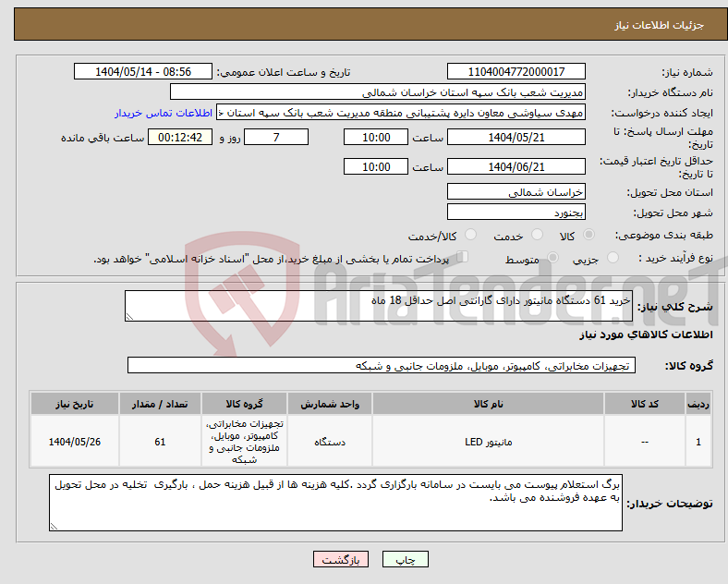Image resolution: width=728 pixels, height=584 pixels.
Task: Open اطلاعات تماس خریدار link
Action: tap(164, 113)
